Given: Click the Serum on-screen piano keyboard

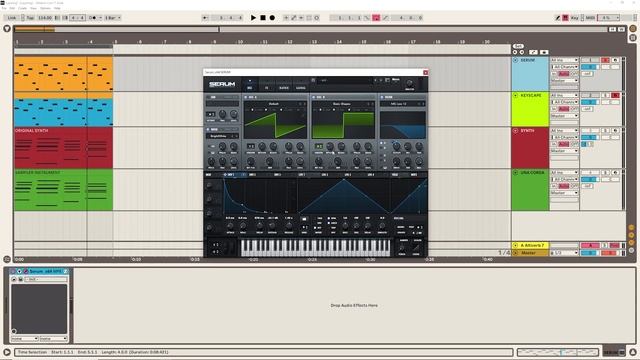Looking at the screenshot, I should [x=315, y=248].
